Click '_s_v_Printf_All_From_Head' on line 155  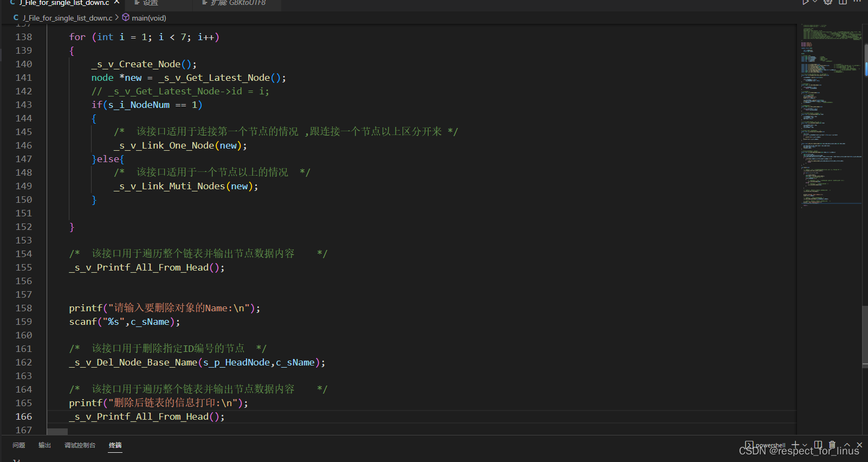[x=139, y=267]
